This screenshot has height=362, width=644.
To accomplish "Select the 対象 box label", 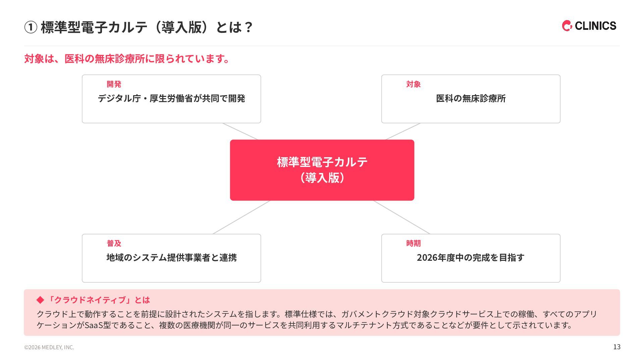I will coord(413,84).
